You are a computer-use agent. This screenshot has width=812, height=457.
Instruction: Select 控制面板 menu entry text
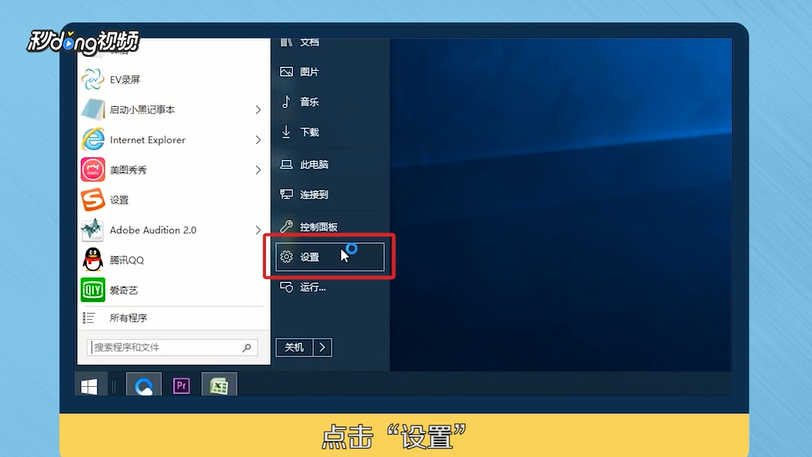point(319,226)
